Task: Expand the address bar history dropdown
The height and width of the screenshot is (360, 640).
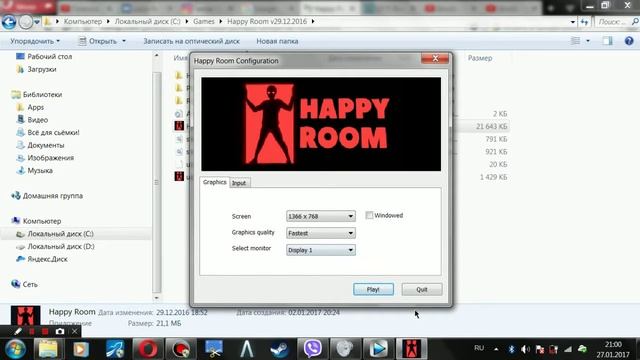Action: (573, 22)
